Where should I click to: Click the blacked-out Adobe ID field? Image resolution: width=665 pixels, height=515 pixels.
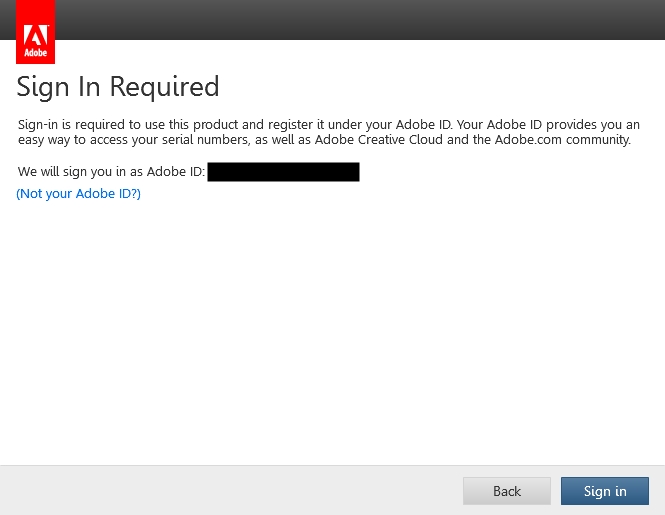[x=283, y=172]
